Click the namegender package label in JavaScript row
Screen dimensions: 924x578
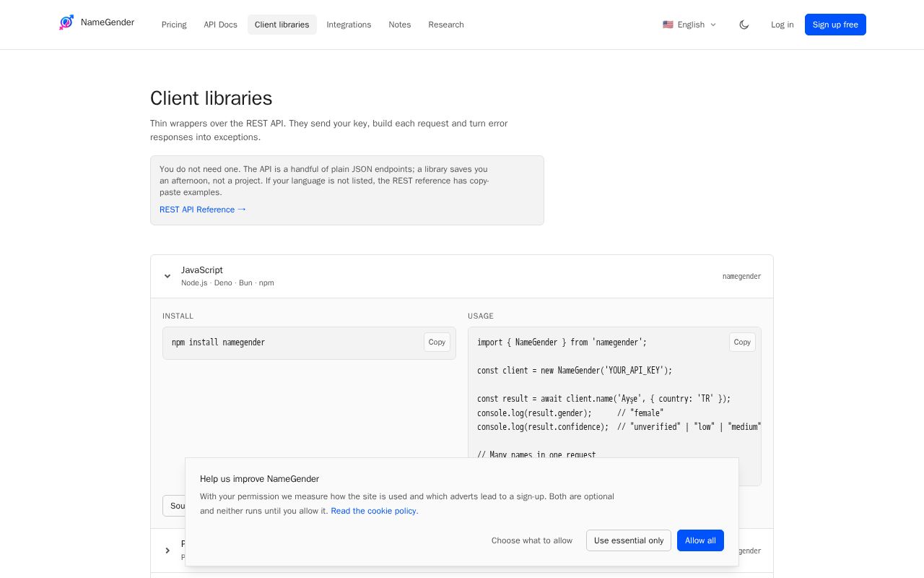tap(741, 276)
